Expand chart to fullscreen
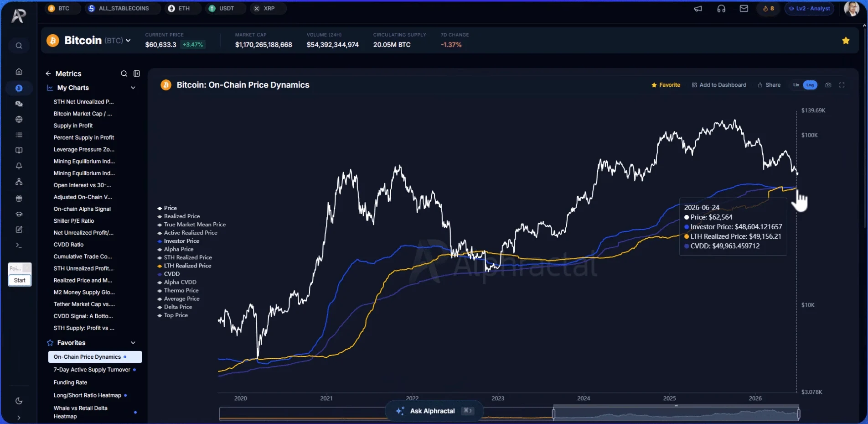This screenshot has height=424, width=868. [x=842, y=85]
